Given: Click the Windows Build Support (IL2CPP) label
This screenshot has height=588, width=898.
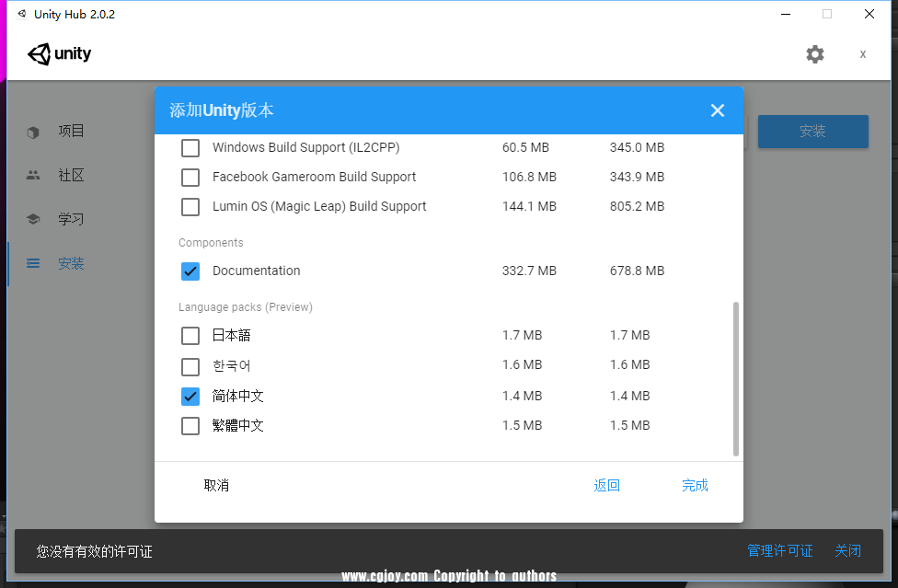Looking at the screenshot, I should click(x=305, y=148).
